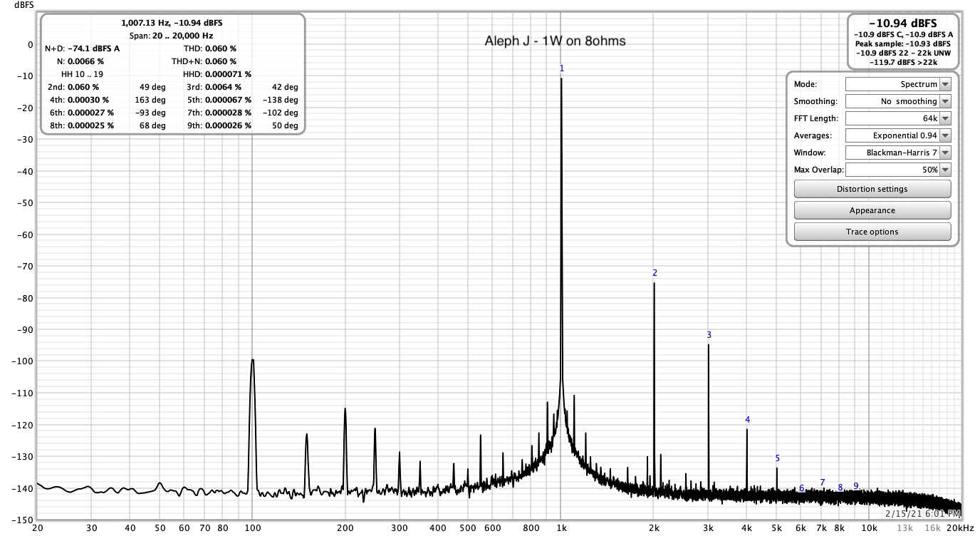Click the '2/15/21 6:01 PM' timestamp
Screen dimensions: 980x536
[x=923, y=512]
